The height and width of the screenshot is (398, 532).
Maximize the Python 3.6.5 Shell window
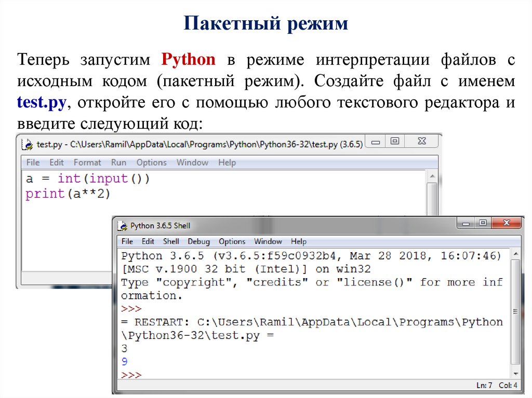tap(483, 223)
